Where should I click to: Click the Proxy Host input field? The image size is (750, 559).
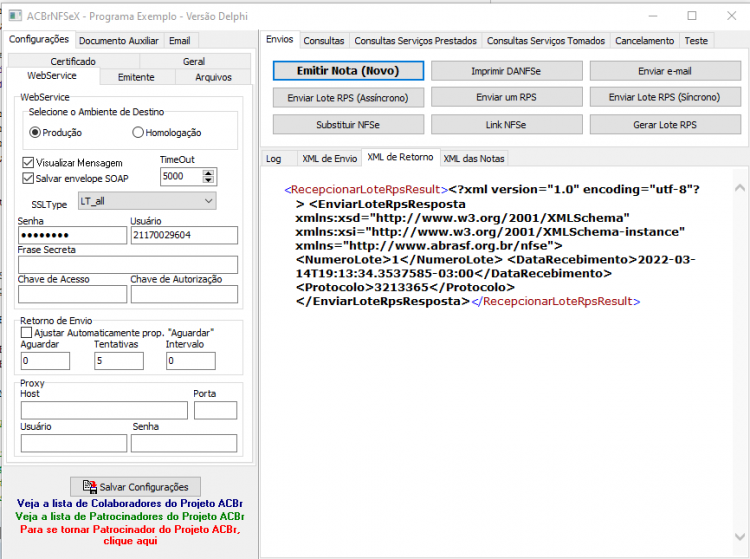[x=104, y=410]
